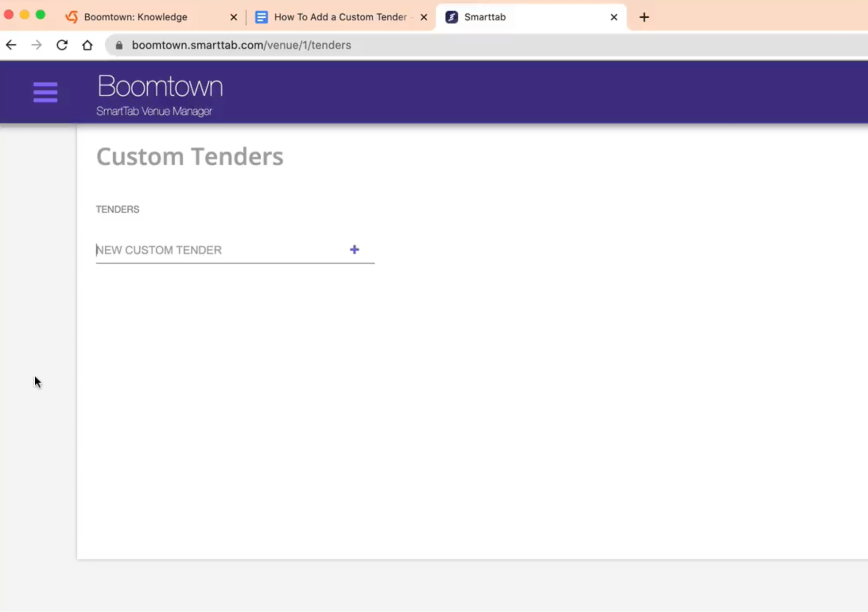Close the How To Add a Custom Tender tab
The height and width of the screenshot is (612, 868).
coord(424,17)
